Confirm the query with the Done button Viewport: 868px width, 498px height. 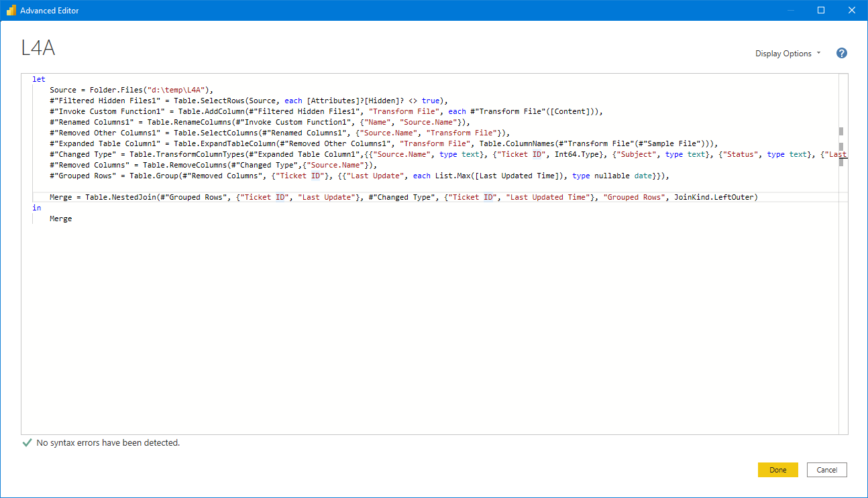pos(777,470)
